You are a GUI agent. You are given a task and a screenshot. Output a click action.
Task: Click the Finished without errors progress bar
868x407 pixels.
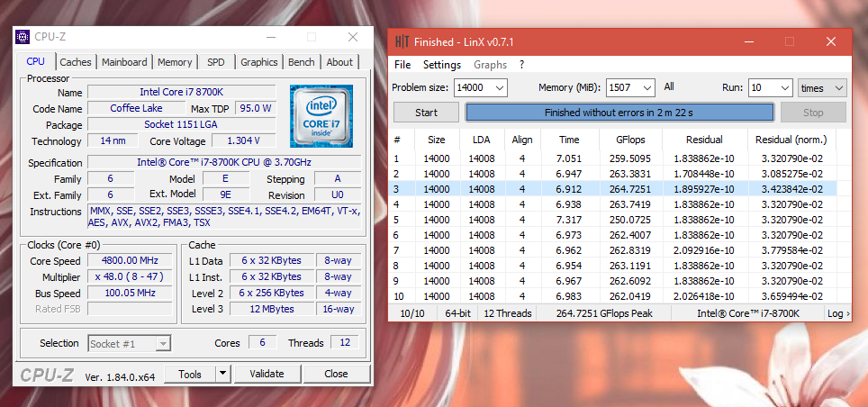coord(619,113)
